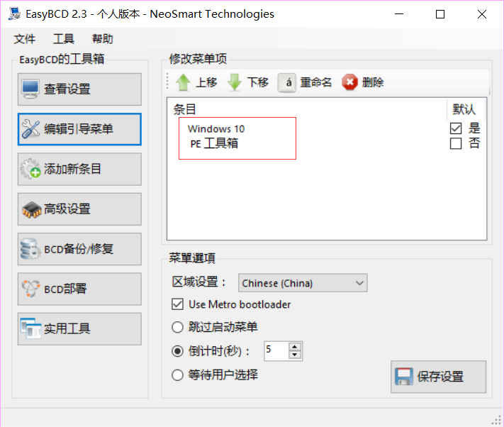Click the EasyBCD title bar app icon
This screenshot has width=504, height=427.
[x=14, y=13]
